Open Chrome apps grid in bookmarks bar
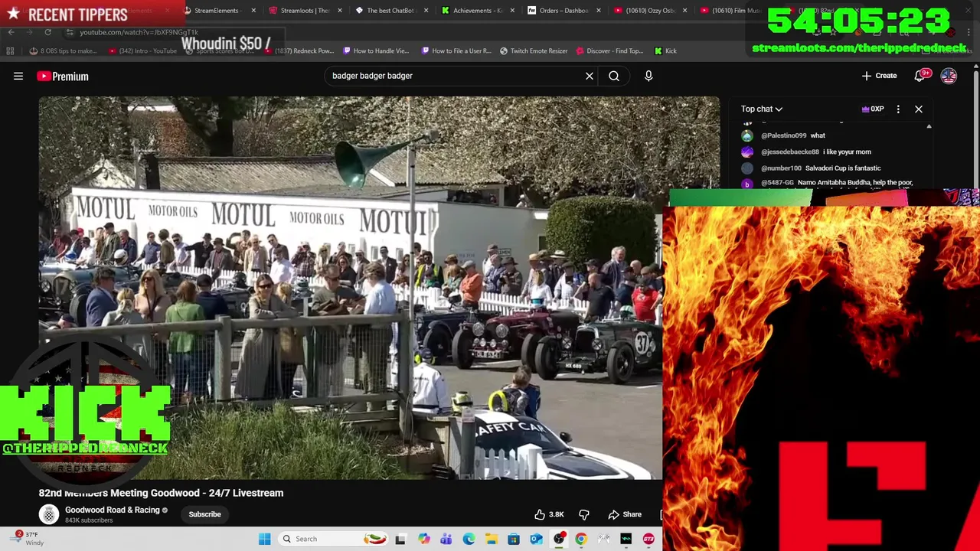This screenshot has height=551, width=980. [x=10, y=51]
